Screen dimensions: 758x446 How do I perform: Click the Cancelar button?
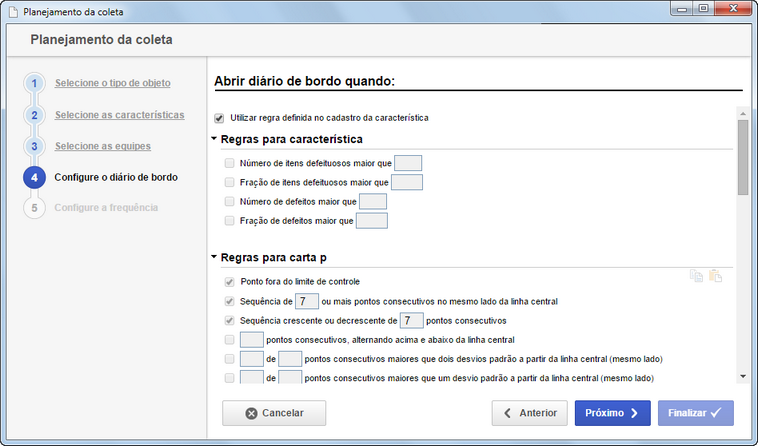click(x=274, y=413)
